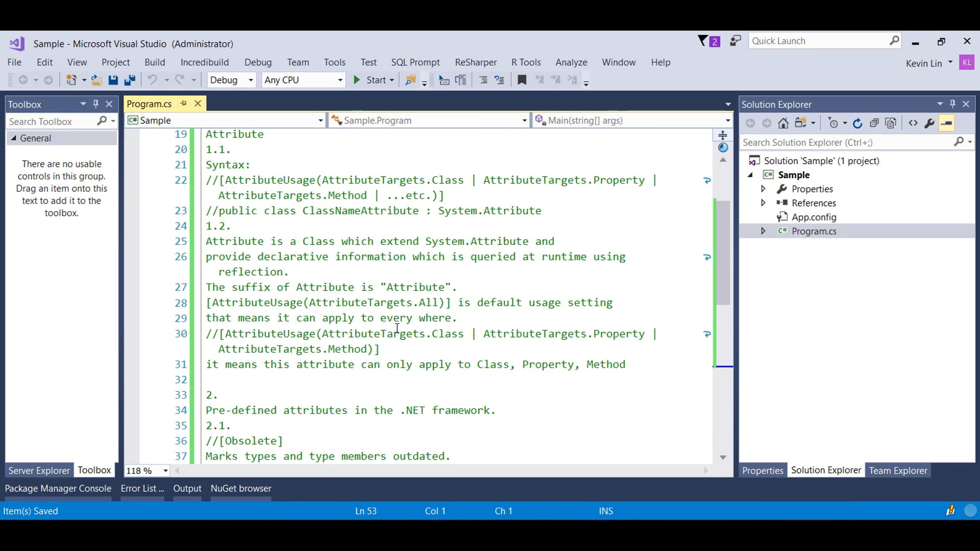This screenshot has width=980, height=551.
Task: Open the ReSharper menu
Action: [475, 62]
